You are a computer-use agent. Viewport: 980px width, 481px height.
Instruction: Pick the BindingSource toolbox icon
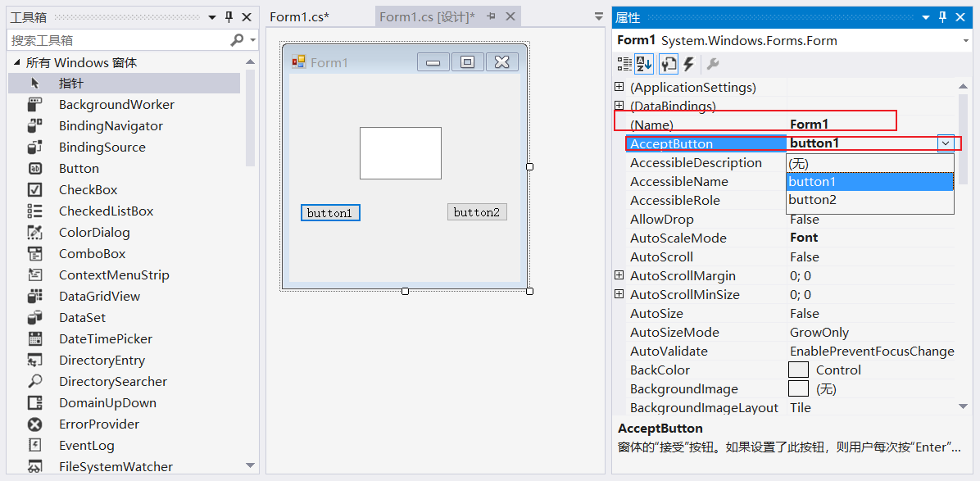(35, 147)
